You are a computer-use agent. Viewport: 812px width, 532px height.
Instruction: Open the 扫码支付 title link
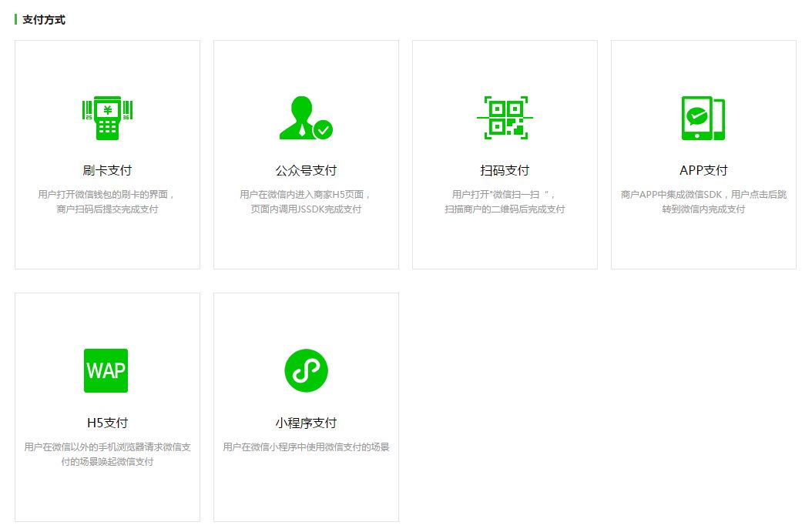(x=505, y=170)
